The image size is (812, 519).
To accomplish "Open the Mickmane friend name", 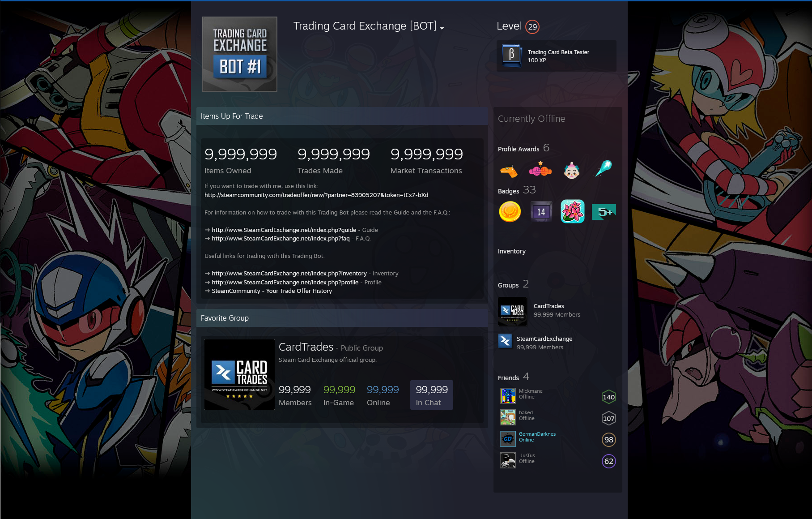I will click(x=531, y=391).
